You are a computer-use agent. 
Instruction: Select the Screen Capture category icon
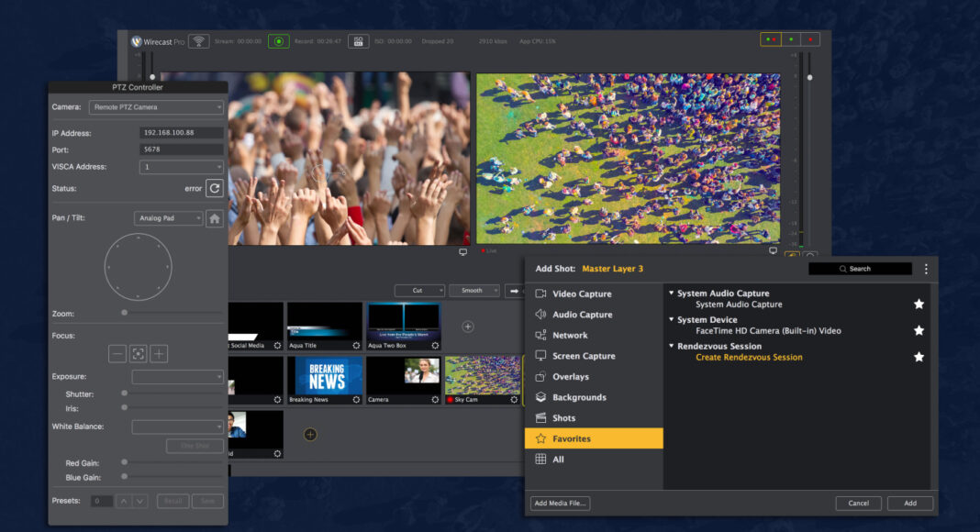click(x=542, y=356)
